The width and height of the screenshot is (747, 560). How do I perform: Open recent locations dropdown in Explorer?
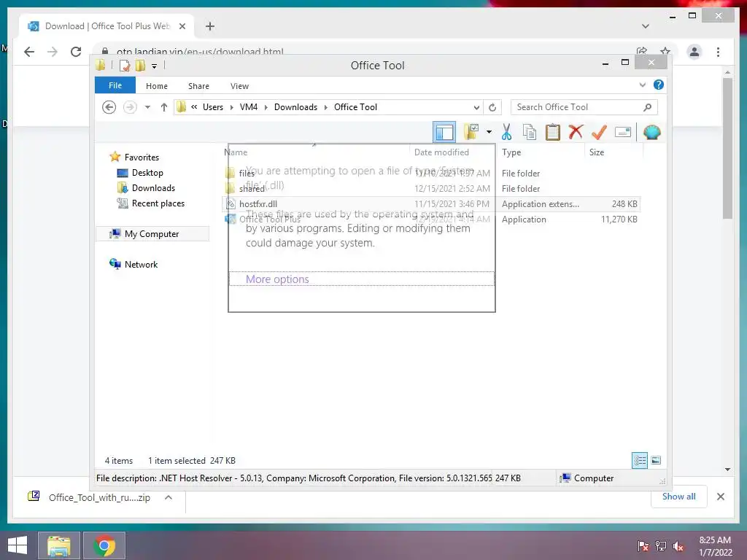(x=147, y=107)
